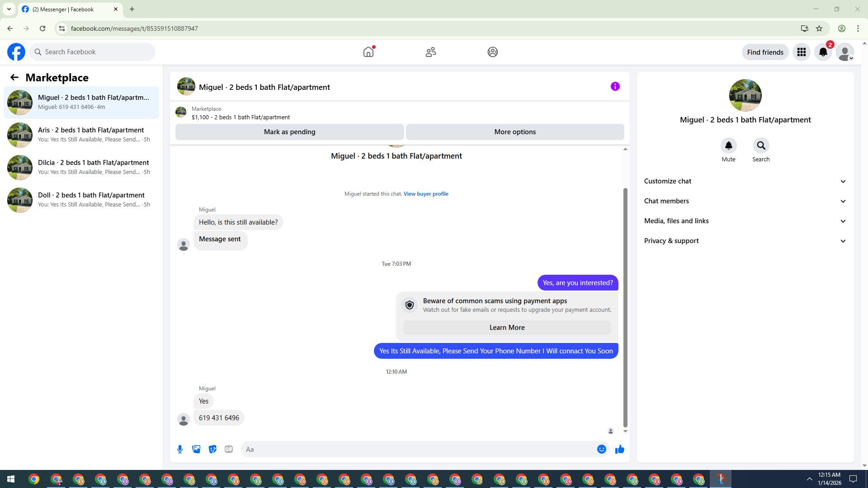Open the Facebook notifications bell

(x=823, y=52)
